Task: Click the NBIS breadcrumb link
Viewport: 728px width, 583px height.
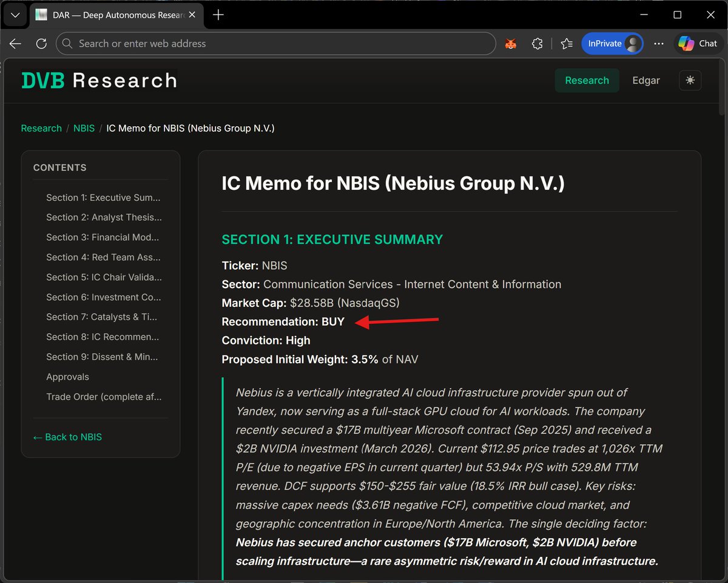Action: coord(84,129)
